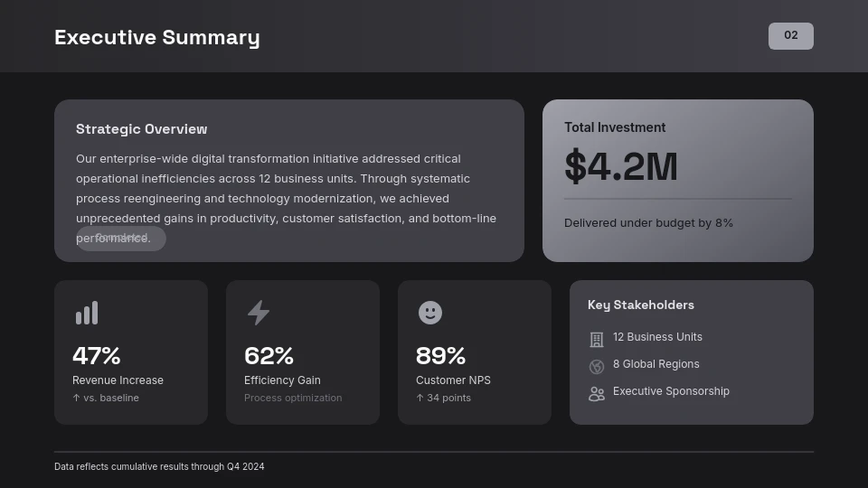Screen dimensions: 868x488
Task: Click the Revenue Increase label
Action: tap(118, 380)
